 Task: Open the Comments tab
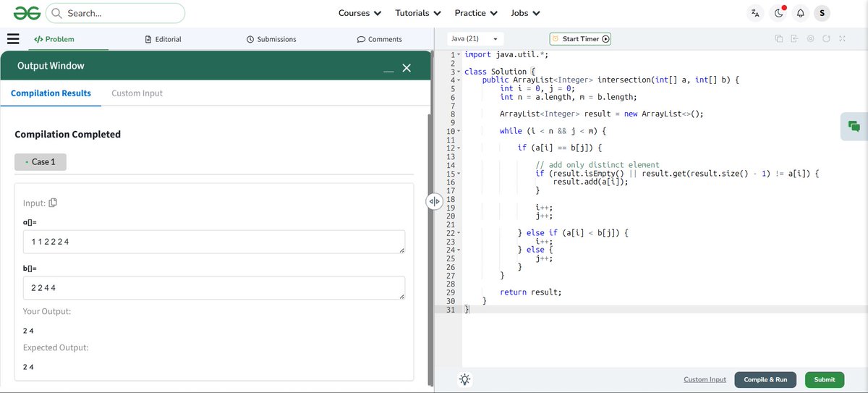click(380, 39)
